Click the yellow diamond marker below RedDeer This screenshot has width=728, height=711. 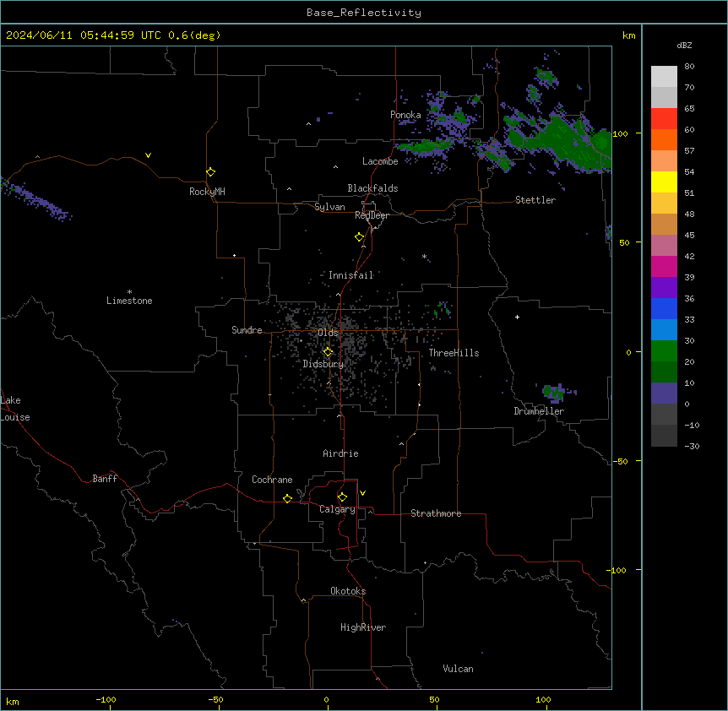360,237
